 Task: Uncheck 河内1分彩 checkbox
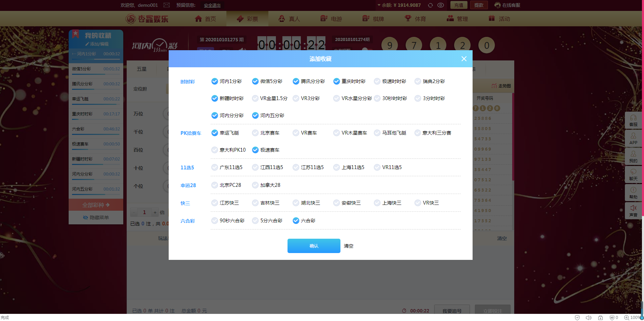click(x=214, y=81)
